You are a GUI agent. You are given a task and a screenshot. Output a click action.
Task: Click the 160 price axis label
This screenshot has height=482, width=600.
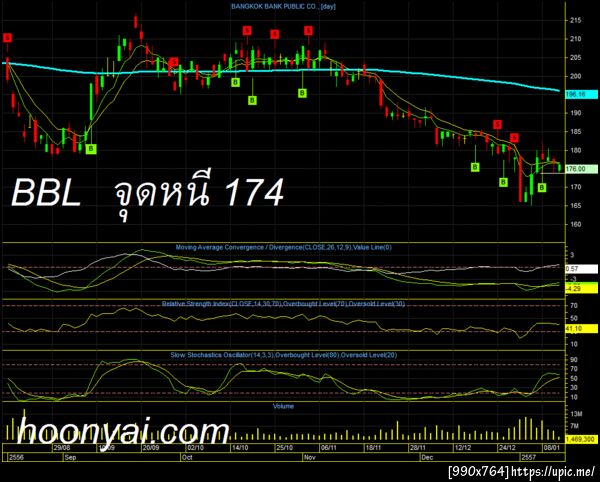[575, 224]
